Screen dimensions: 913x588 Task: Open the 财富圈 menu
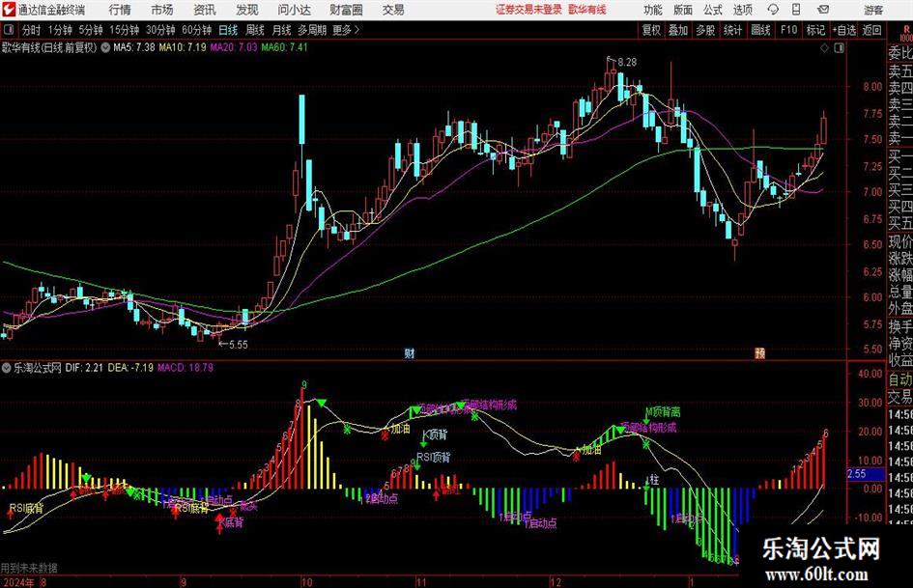[347, 10]
